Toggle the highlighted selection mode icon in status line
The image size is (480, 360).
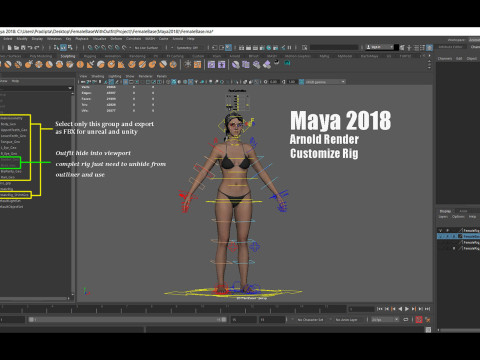click(x=63, y=48)
